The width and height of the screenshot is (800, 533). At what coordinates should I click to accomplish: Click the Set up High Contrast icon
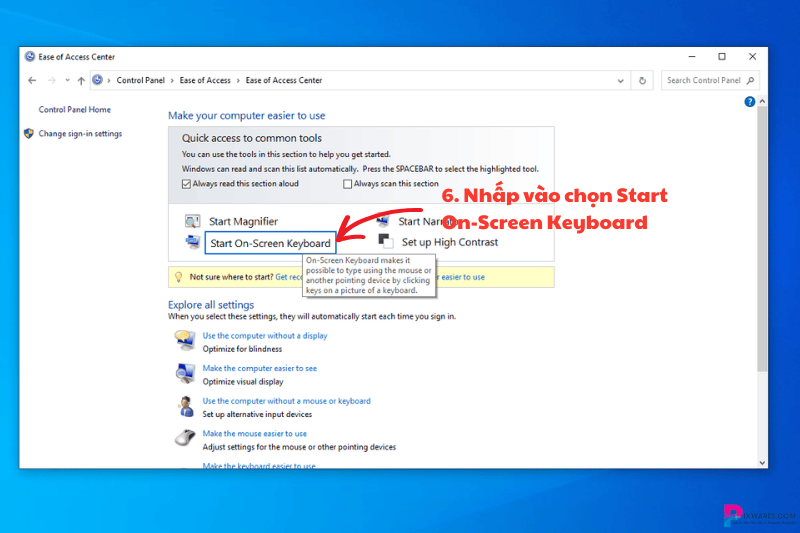pyautogui.click(x=385, y=242)
